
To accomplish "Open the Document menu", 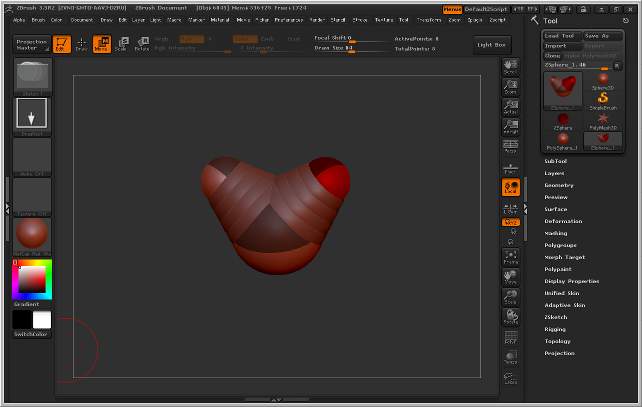I will [x=82, y=19].
